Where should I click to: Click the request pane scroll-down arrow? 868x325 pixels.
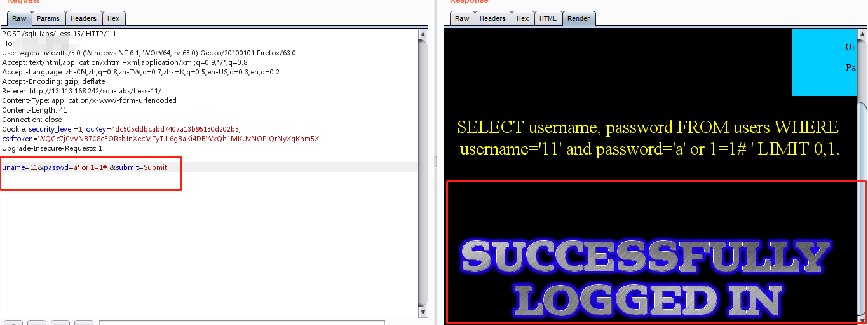coord(423,312)
